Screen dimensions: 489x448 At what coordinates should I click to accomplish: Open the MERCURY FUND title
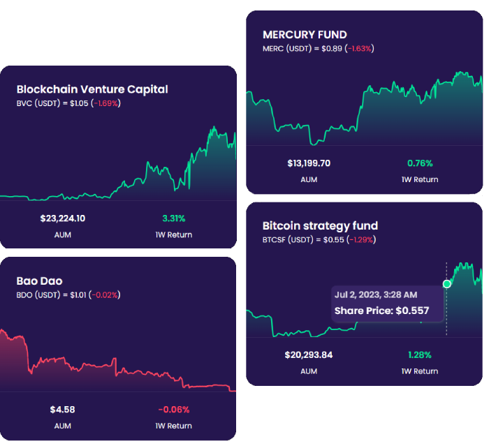pyautogui.click(x=305, y=35)
